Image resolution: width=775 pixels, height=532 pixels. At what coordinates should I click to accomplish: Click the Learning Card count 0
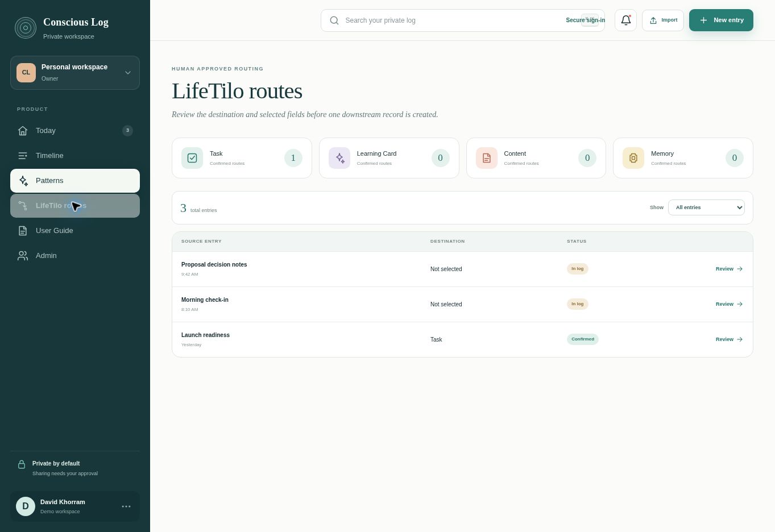441,158
